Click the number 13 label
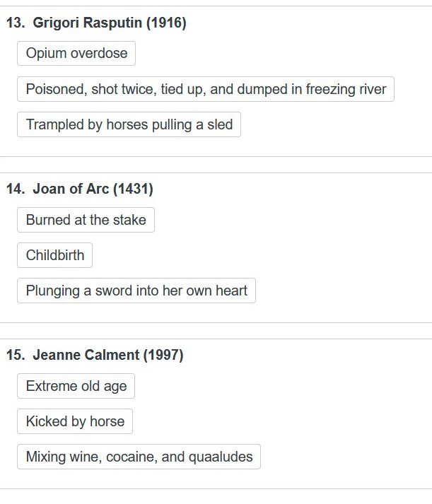 tap(16, 23)
